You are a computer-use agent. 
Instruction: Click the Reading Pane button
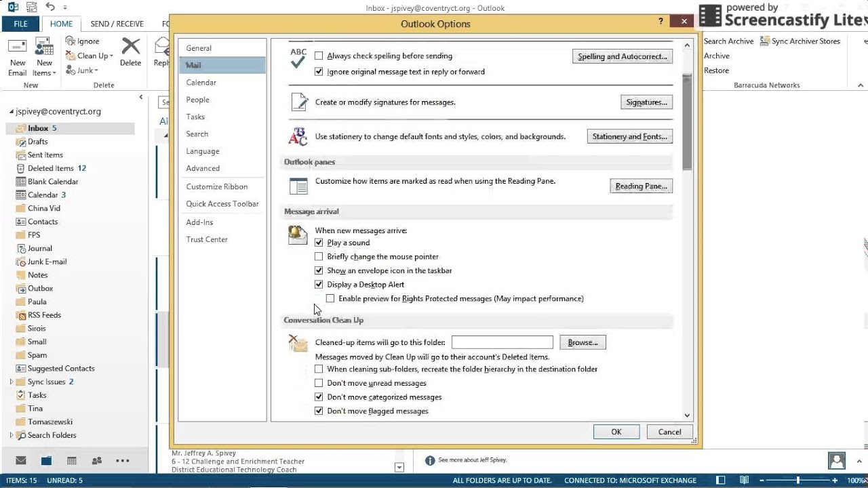(x=641, y=186)
